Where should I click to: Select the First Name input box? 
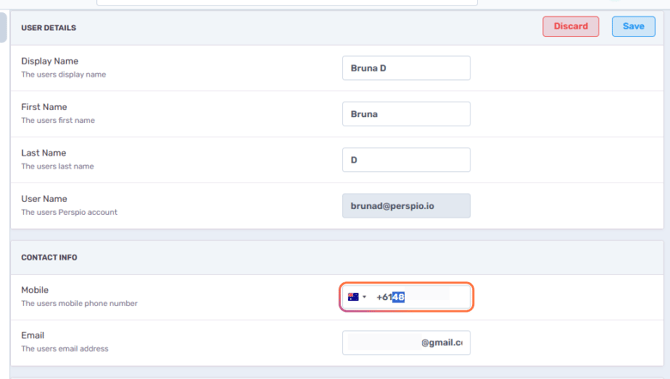point(406,114)
